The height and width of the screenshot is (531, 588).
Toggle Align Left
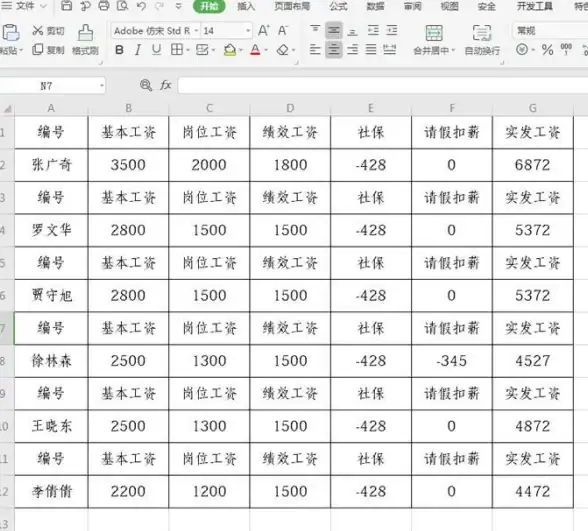[x=315, y=49]
